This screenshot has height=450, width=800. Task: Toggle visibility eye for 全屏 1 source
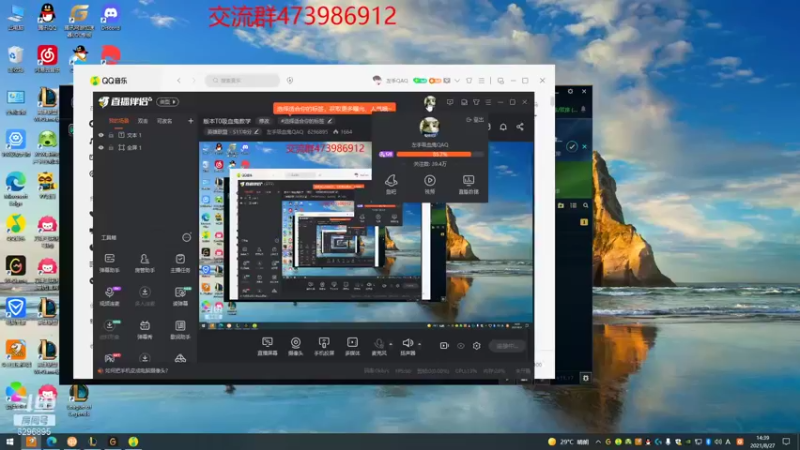point(101,147)
